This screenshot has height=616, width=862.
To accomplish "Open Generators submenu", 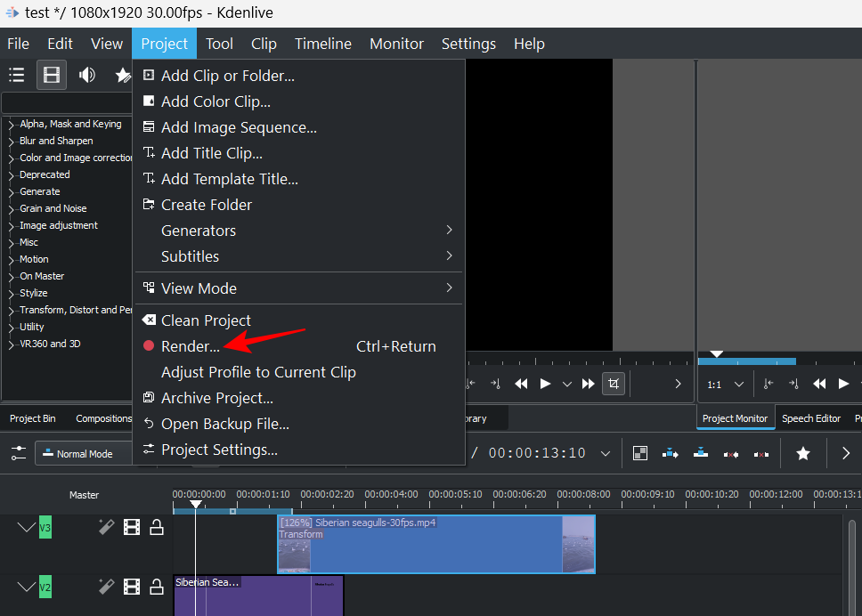I will click(298, 231).
